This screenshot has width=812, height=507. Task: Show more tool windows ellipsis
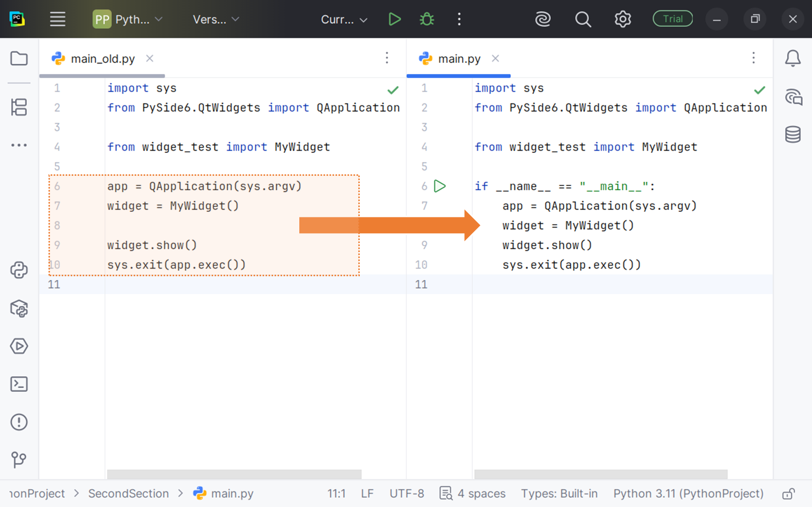pos(19,145)
